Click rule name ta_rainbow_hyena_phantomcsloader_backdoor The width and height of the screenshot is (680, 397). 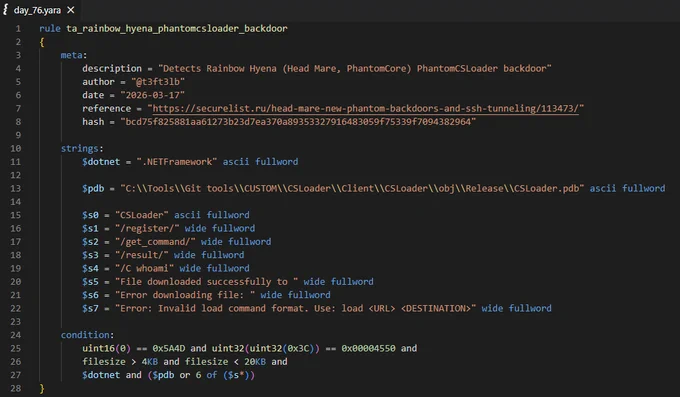click(177, 29)
